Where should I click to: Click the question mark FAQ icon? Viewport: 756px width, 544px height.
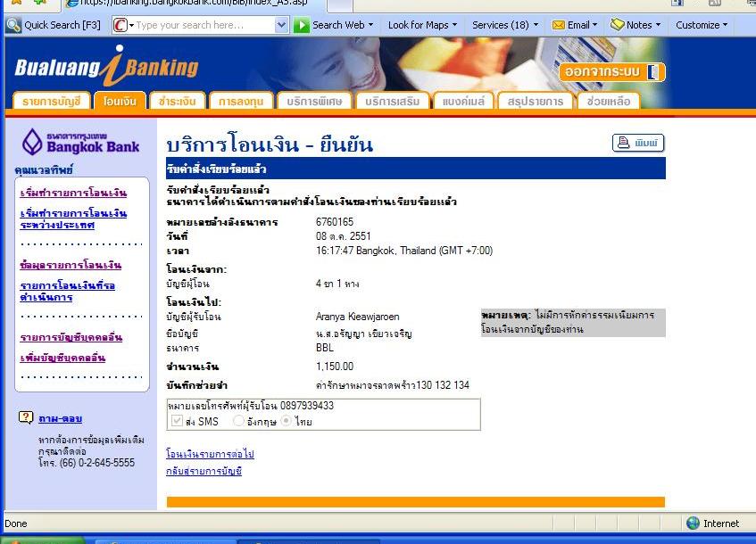26,417
